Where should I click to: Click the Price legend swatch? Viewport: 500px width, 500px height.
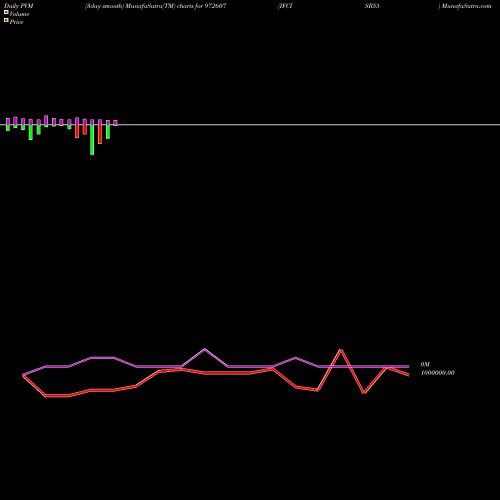coord(6,20)
